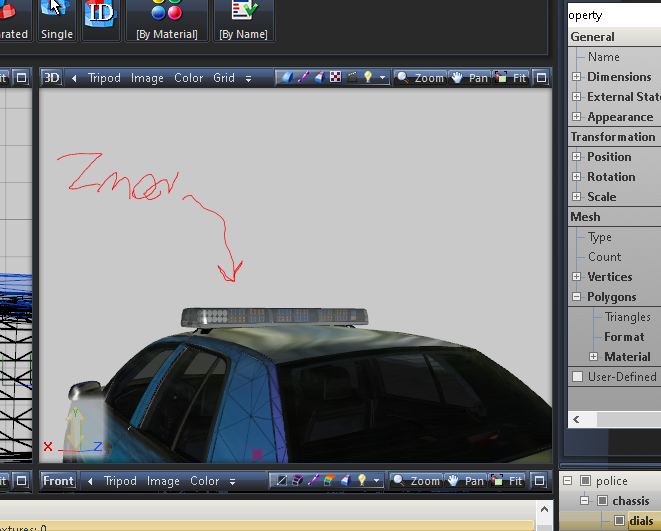Choose the [By Material] selection tool
This screenshot has height=531, width=661.
coord(167,20)
